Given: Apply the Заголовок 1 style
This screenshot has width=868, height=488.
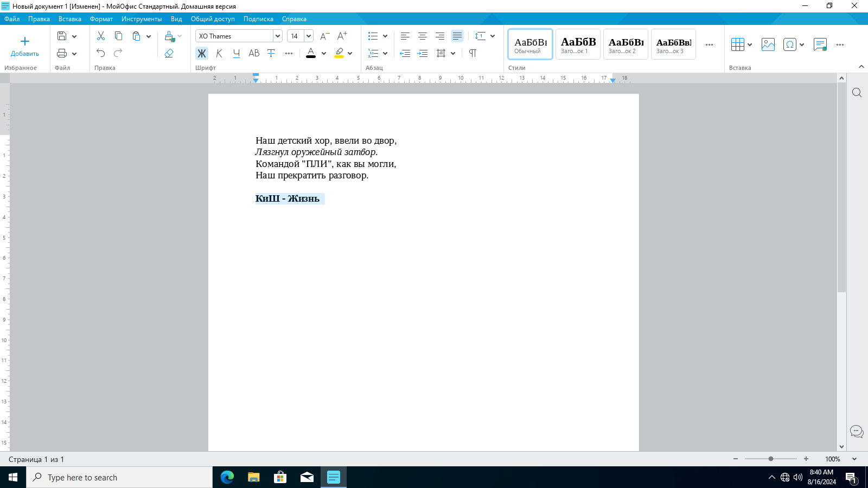Looking at the screenshot, I should tap(578, 44).
